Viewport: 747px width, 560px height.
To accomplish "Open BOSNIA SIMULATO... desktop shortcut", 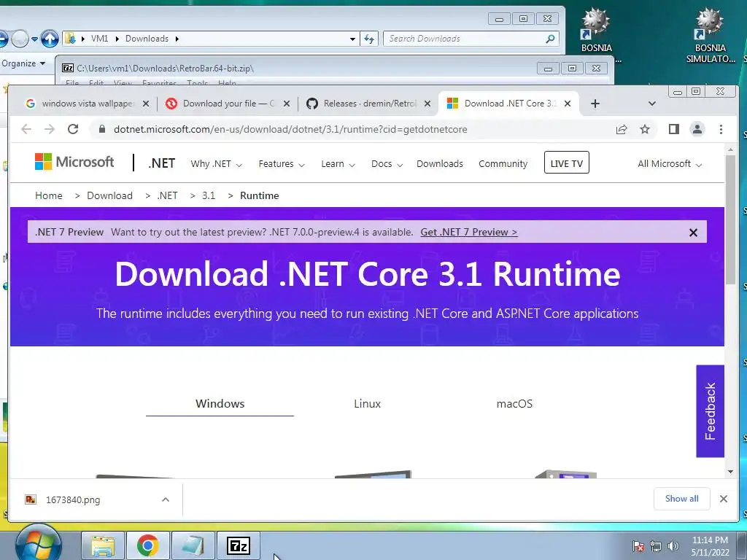I will point(711,36).
